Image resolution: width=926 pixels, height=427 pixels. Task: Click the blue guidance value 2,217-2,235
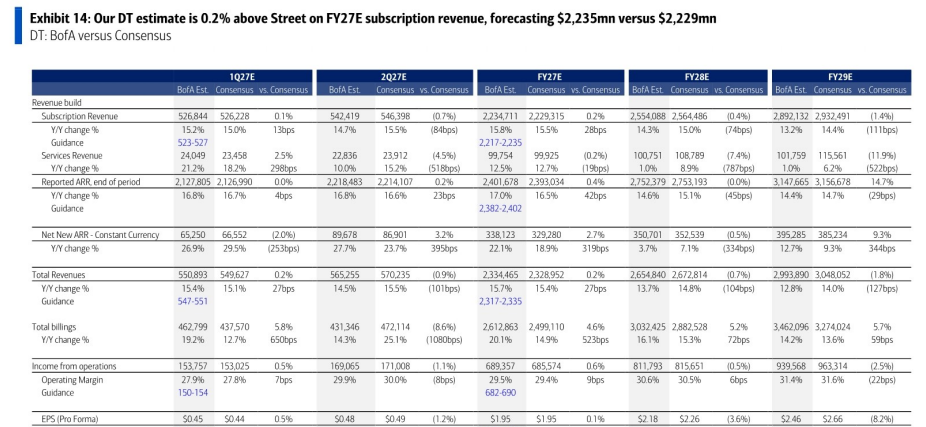coord(502,142)
